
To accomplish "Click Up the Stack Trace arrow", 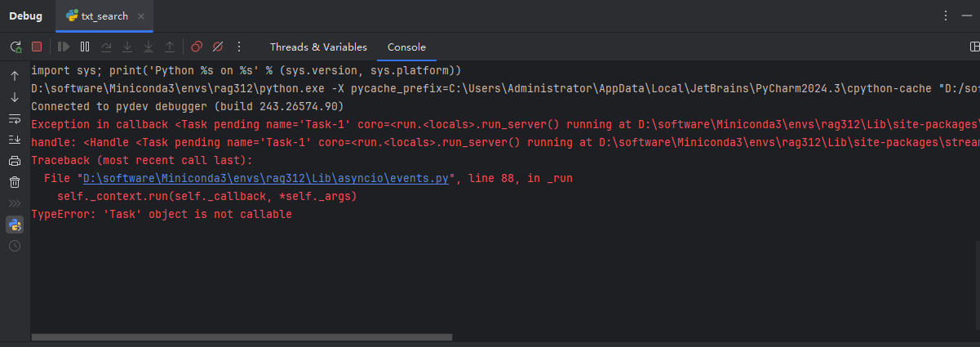I will coord(15,75).
